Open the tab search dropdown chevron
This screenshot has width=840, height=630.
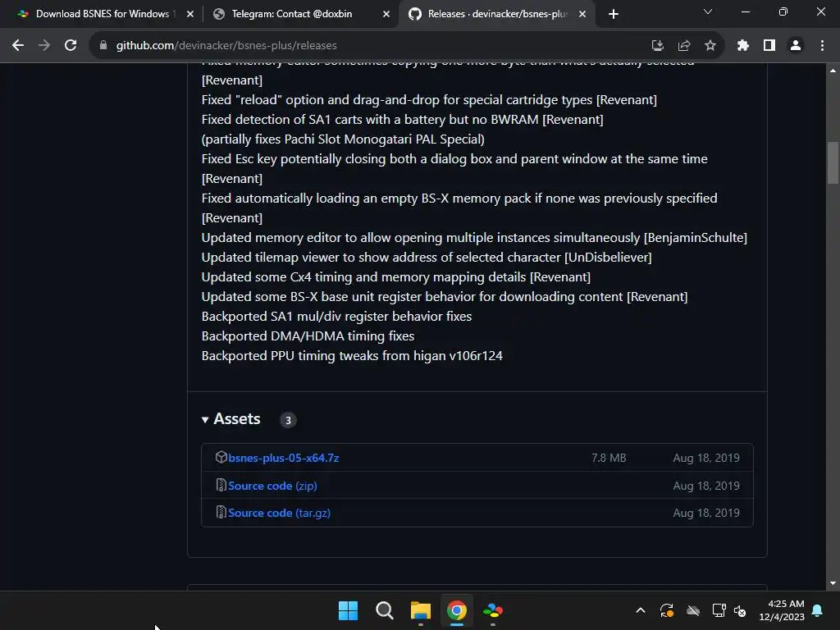(x=708, y=11)
